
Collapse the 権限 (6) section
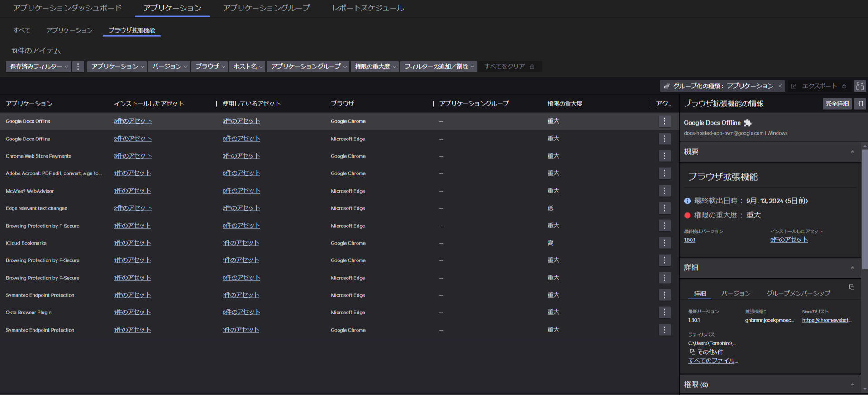coord(852,385)
